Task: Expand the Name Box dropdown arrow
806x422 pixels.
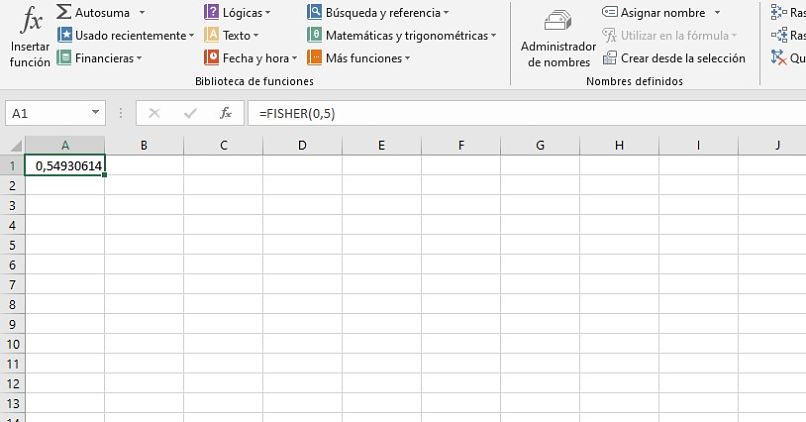Action: pyautogui.click(x=95, y=113)
